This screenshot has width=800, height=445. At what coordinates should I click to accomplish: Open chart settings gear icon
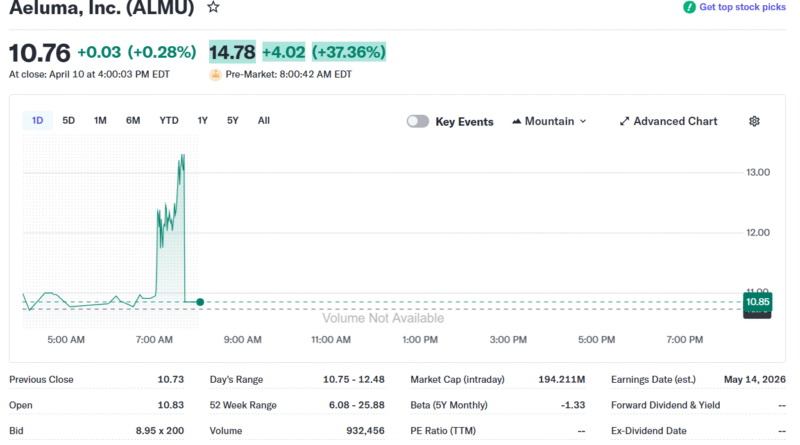tap(754, 121)
